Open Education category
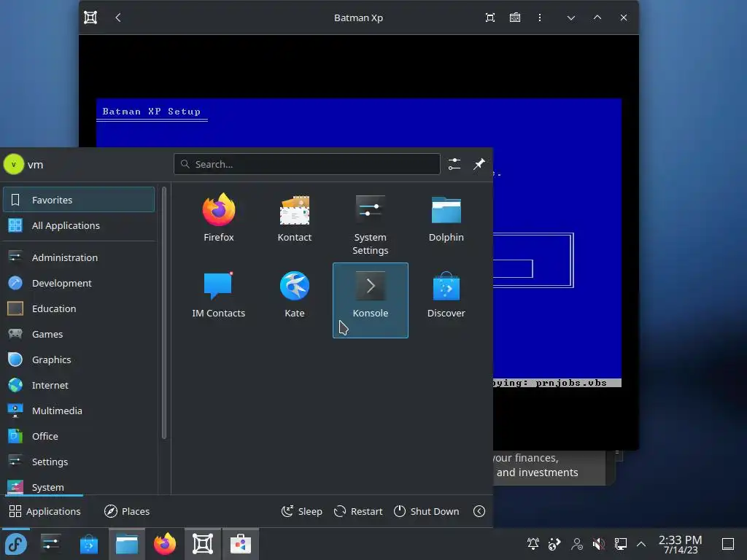Viewport: 747px width, 560px height. point(79,308)
